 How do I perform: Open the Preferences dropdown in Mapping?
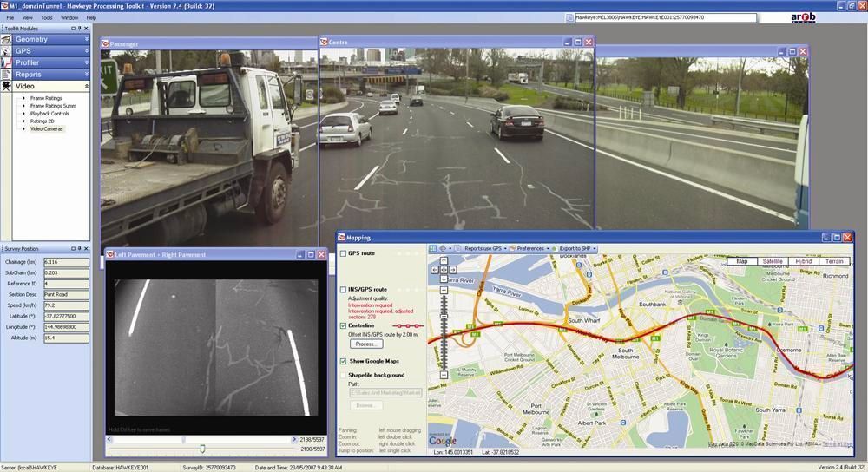pyautogui.click(x=548, y=248)
